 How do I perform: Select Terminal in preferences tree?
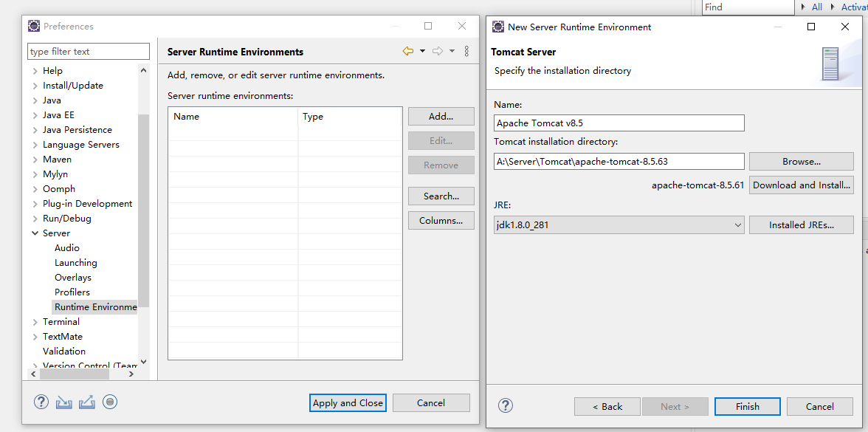click(61, 322)
